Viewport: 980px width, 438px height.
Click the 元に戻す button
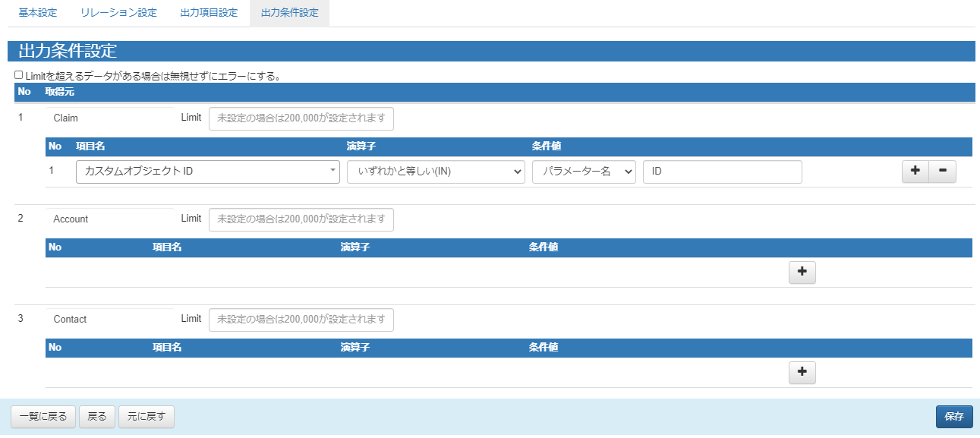point(147,417)
